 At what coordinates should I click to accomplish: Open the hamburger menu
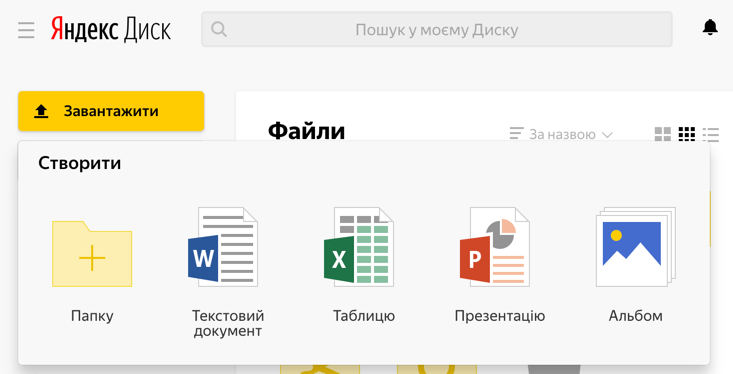tap(26, 30)
